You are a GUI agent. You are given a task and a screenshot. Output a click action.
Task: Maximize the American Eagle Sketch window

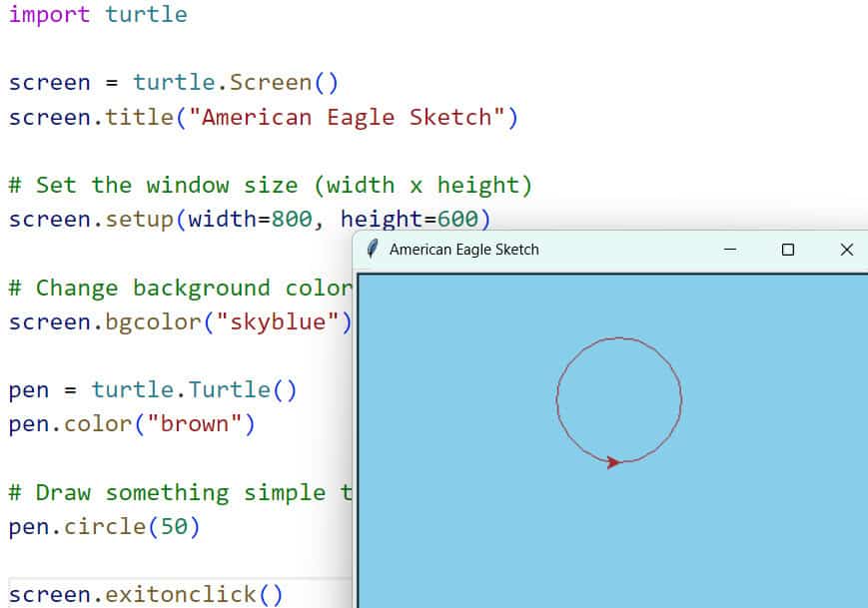788,250
